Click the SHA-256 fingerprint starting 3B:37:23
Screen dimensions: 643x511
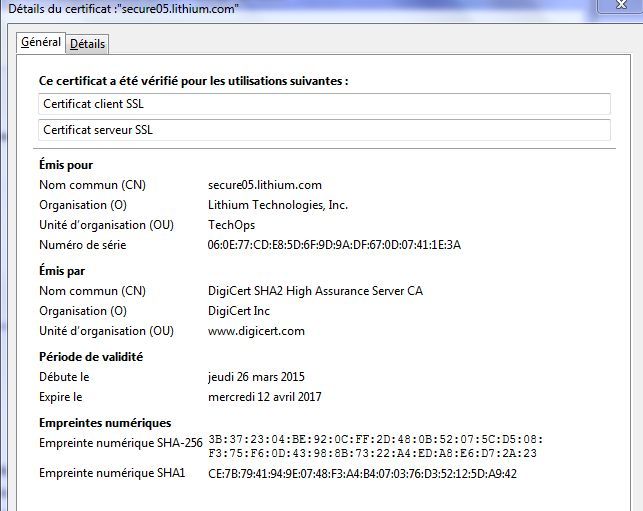[376, 446]
